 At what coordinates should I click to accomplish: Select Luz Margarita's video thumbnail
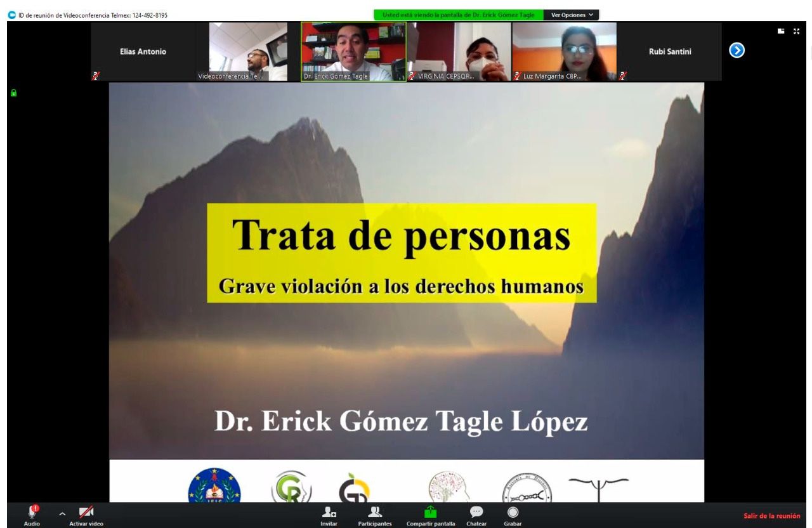564,51
